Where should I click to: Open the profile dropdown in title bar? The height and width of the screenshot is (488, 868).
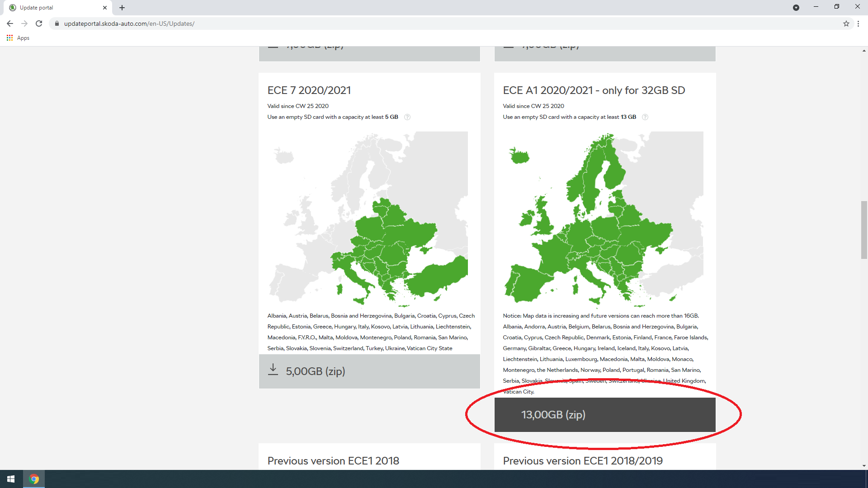point(796,8)
